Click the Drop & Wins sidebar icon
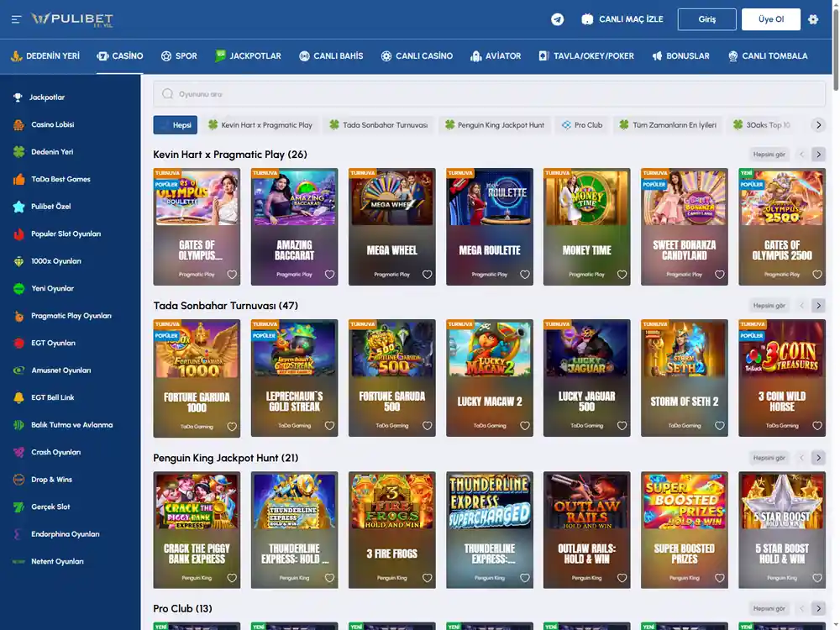 tap(18, 480)
